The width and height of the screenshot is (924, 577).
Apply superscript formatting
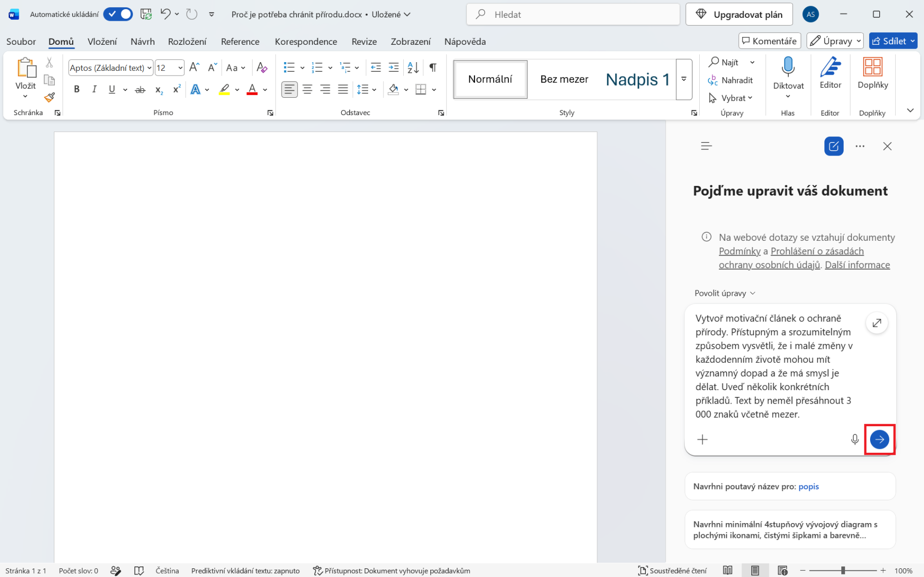coord(177,89)
